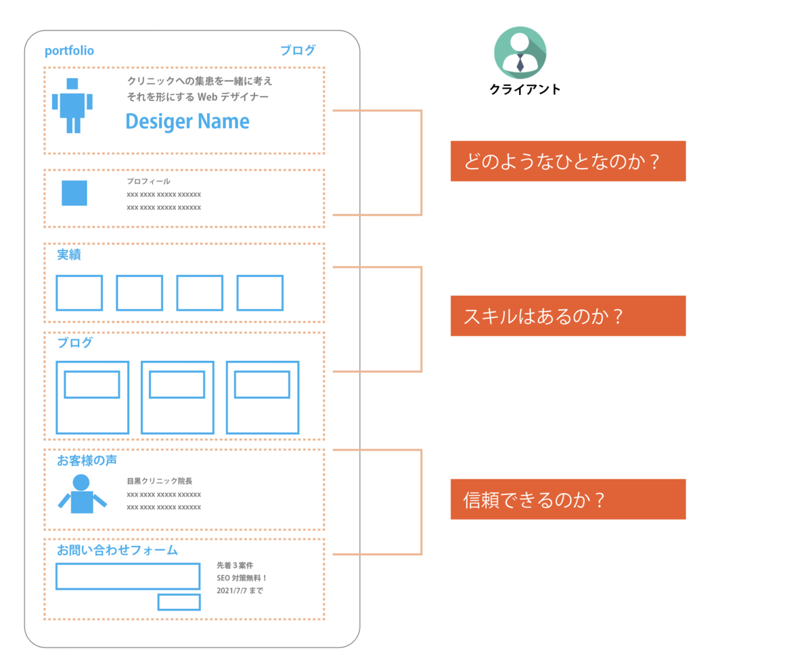The image size is (812, 667).
Task: Open the second thumbnail under 実績
Action: point(139,293)
